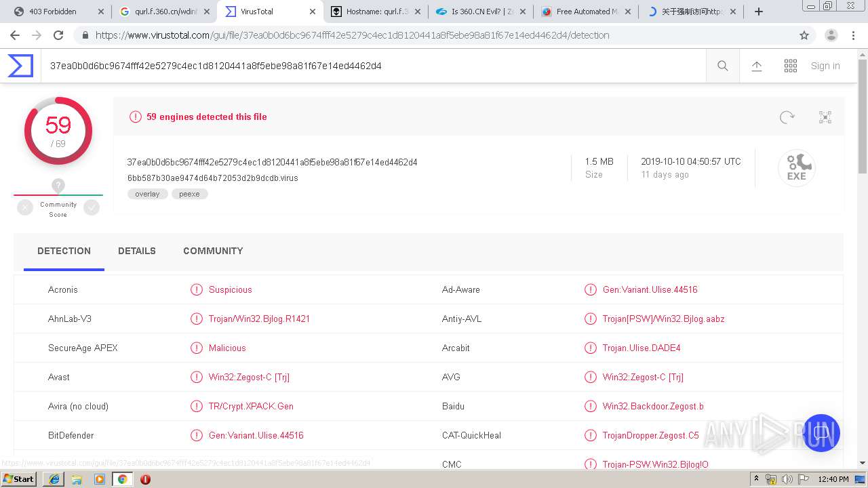Switch to Is 360.CN Evil? tab

click(x=482, y=12)
